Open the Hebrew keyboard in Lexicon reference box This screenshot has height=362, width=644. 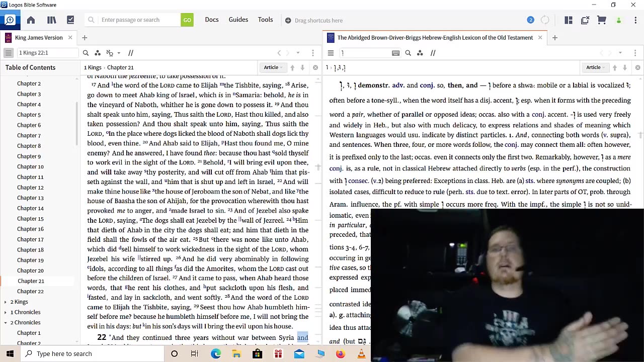(x=395, y=53)
